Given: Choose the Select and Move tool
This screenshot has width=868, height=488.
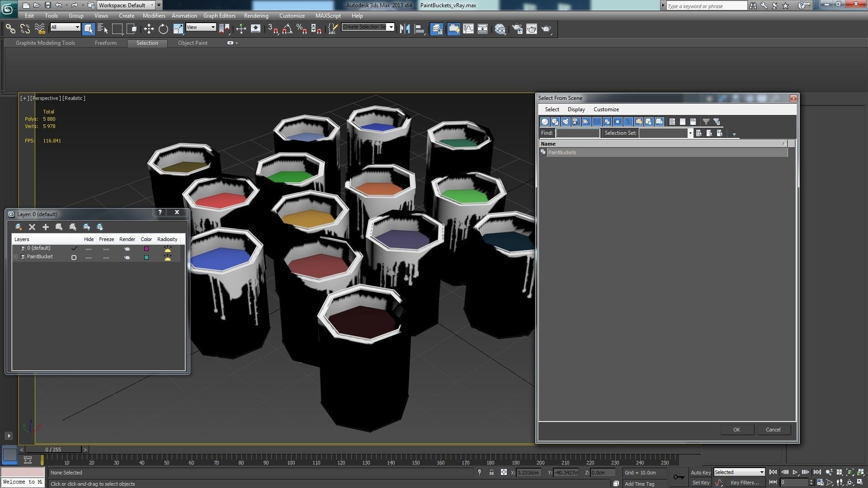Looking at the screenshot, I should [148, 29].
